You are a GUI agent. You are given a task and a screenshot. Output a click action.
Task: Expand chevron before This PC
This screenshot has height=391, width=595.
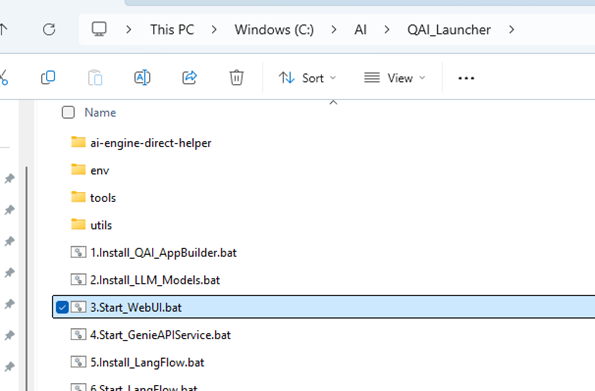coord(129,29)
